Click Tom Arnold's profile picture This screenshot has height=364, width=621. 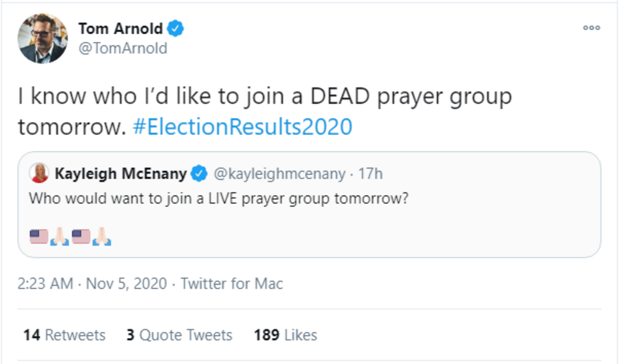coord(43,38)
